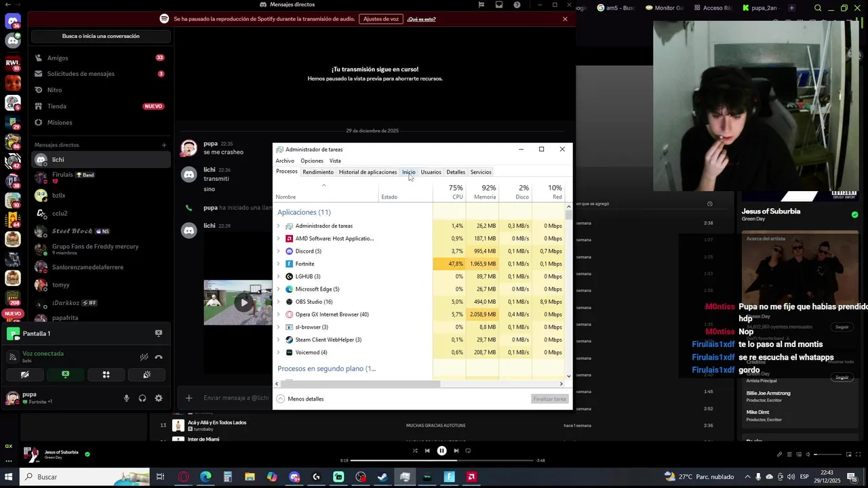
Task: Dismiss the Spotify paused banner
Action: [x=565, y=19]
